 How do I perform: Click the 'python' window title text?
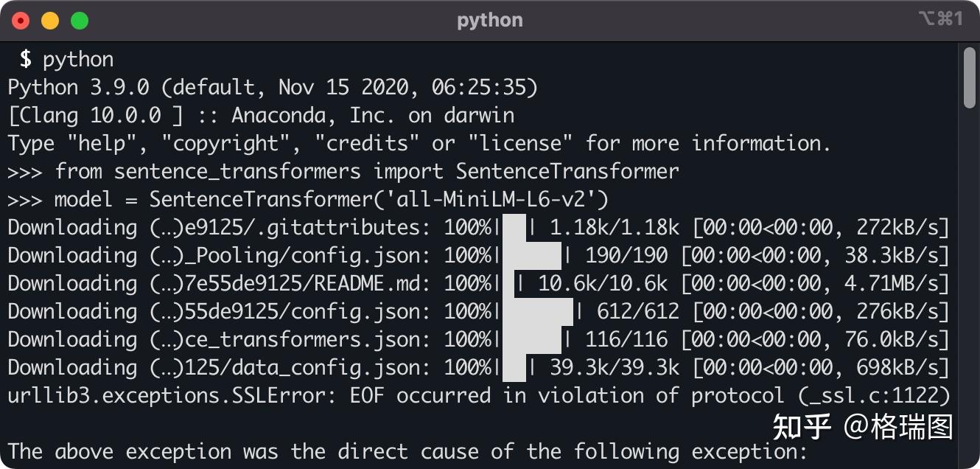click(x=489, y=20)
